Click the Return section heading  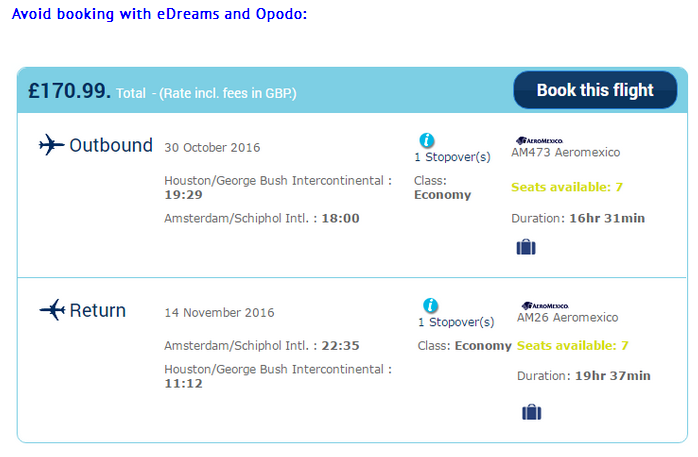97,310
